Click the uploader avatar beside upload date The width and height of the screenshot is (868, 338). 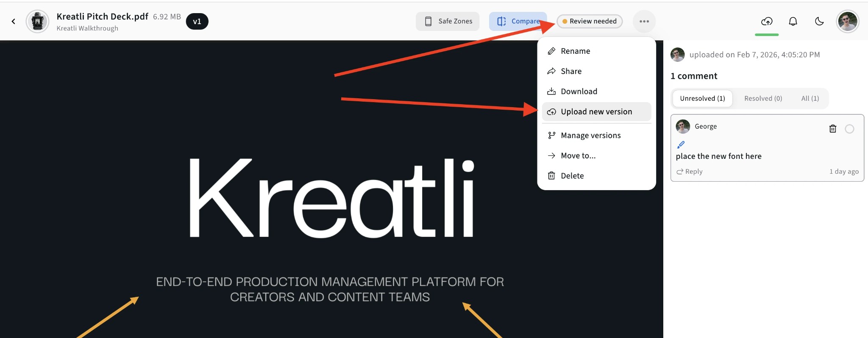click(x=678, y=55)
